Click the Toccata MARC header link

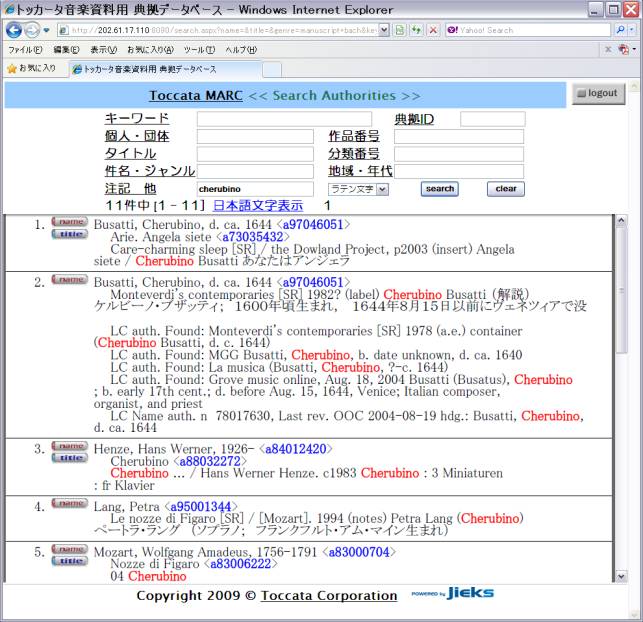point(196,96)
